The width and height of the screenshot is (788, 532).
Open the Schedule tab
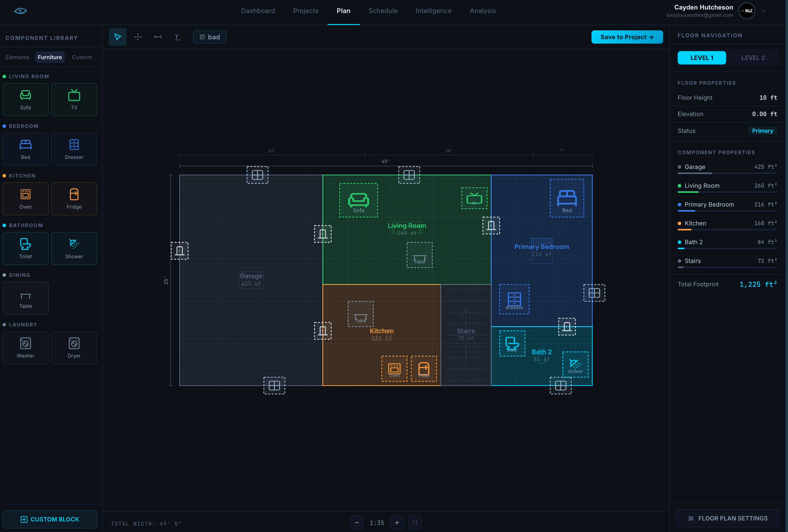pos(383,11)
